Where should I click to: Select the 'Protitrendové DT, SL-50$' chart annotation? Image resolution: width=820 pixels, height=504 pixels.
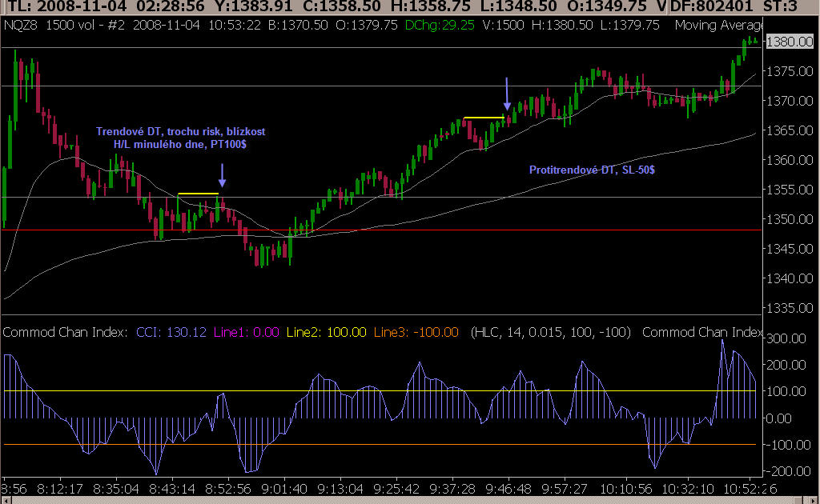coord(592,170)
